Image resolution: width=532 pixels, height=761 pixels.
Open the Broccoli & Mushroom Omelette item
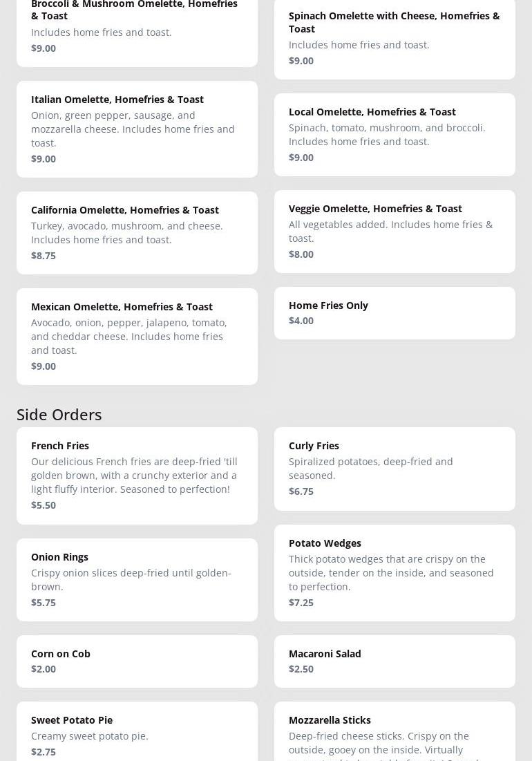pos(137,28)
